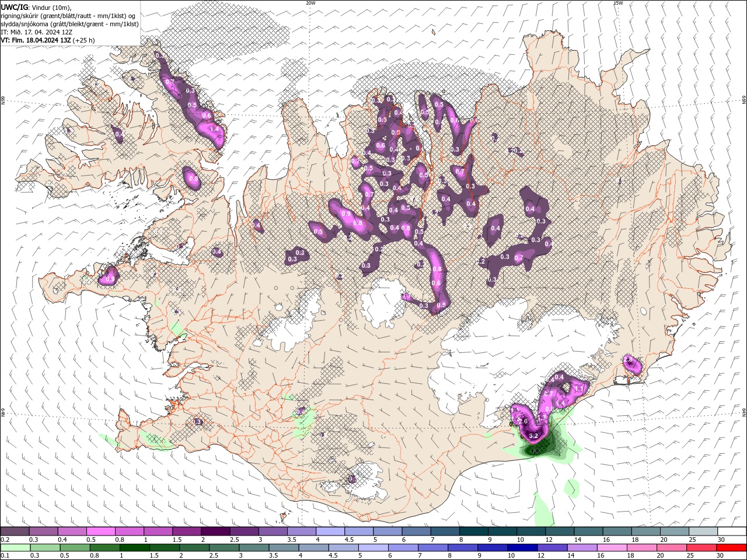Click the 'VT: Fim. 18.04.2024 13Z (+25 h)' line
Screen dimensions: 747x560
48,40
